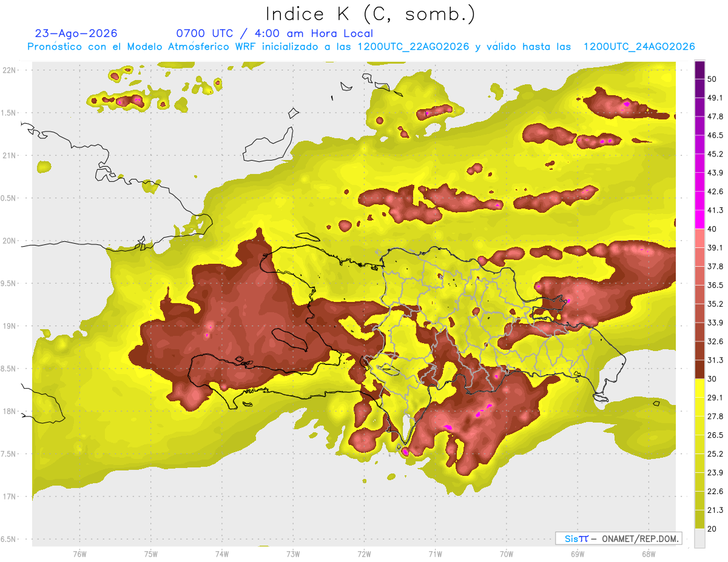Click latitude axis label "8.5N"
Image resolution: width=728 pixels, height=562 pixels.
(x=9, y=369)
